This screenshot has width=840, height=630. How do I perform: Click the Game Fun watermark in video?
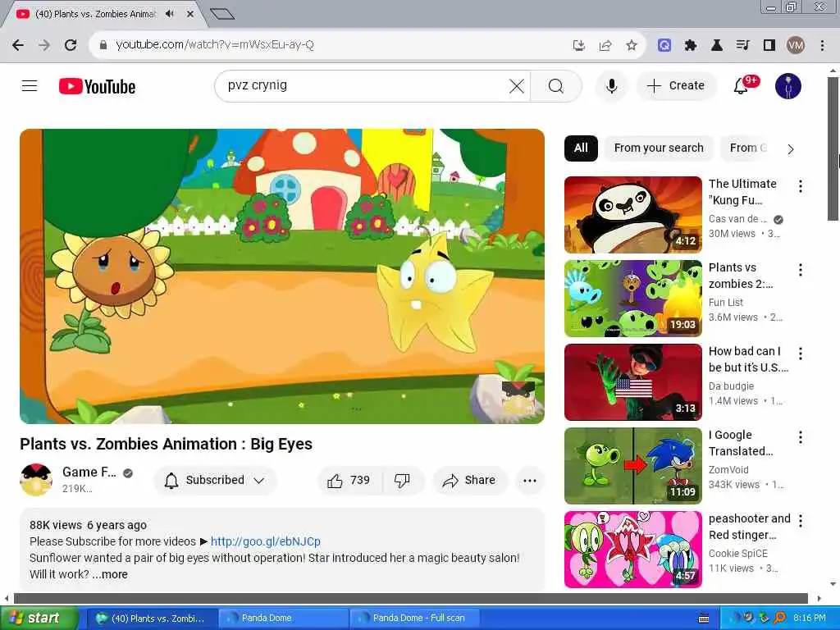518,396
